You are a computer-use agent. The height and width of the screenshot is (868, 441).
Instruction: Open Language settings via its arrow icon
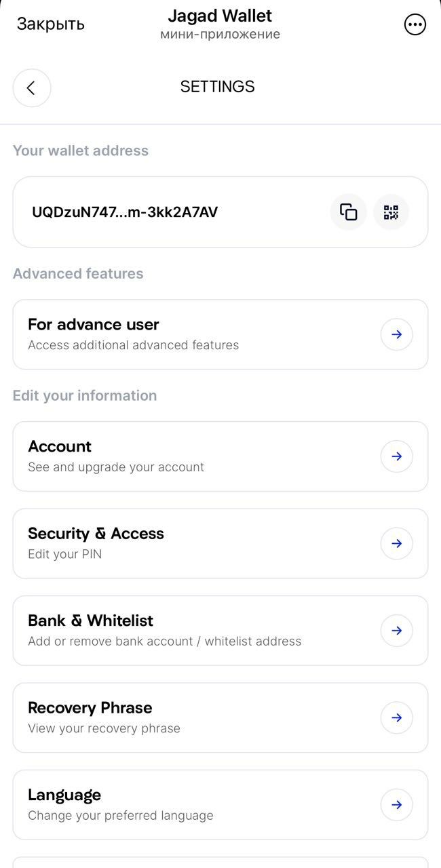point(396,804)
